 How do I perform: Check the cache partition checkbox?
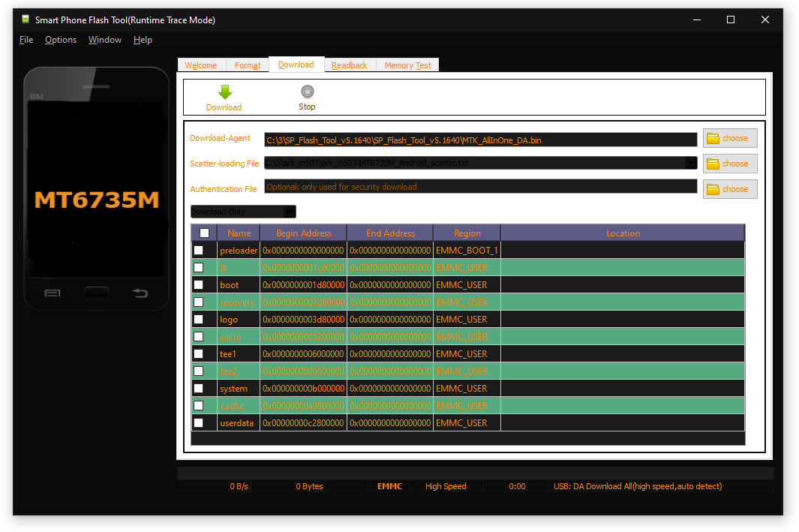coord(199,406)
